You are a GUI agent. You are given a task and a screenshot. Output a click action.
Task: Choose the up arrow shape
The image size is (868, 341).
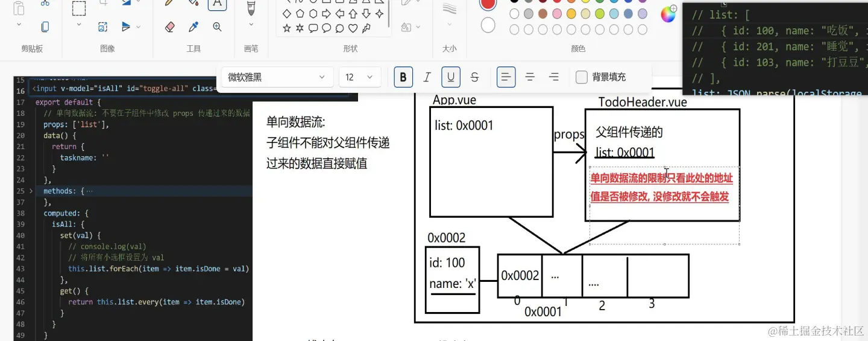(x=353, y=13)
